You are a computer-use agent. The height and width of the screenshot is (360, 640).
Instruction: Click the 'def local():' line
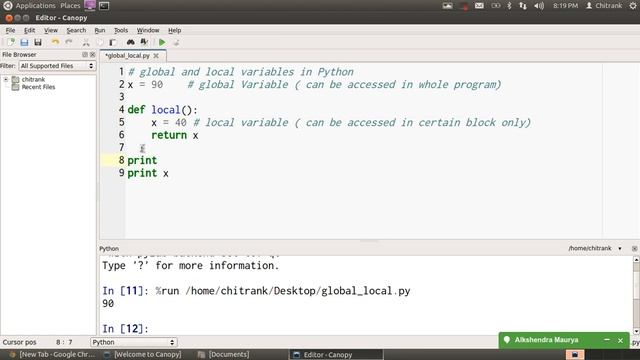[162, 110]
